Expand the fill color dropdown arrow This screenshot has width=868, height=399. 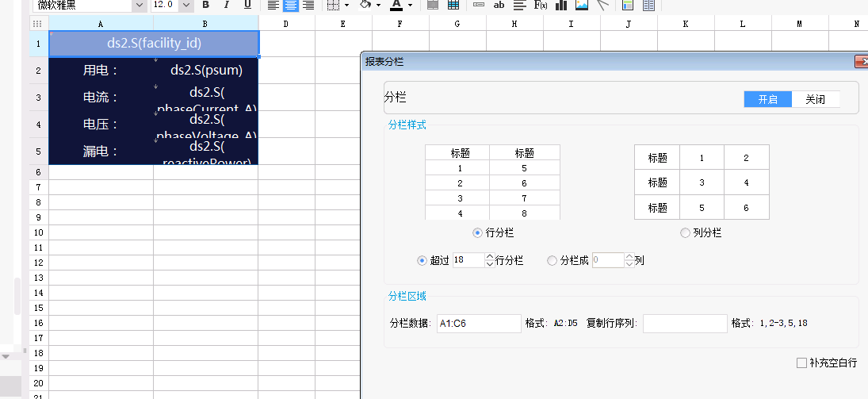[x=379, y=5]
